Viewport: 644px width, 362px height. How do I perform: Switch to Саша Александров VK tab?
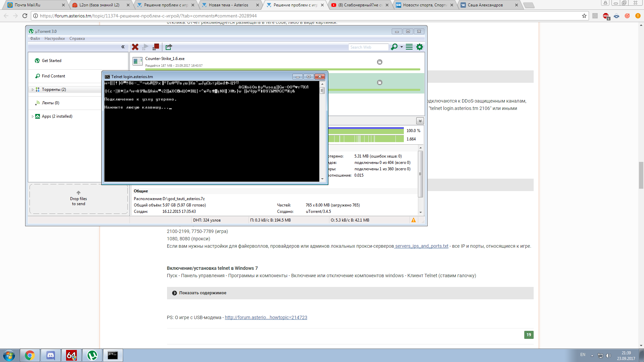click(490, 5)
